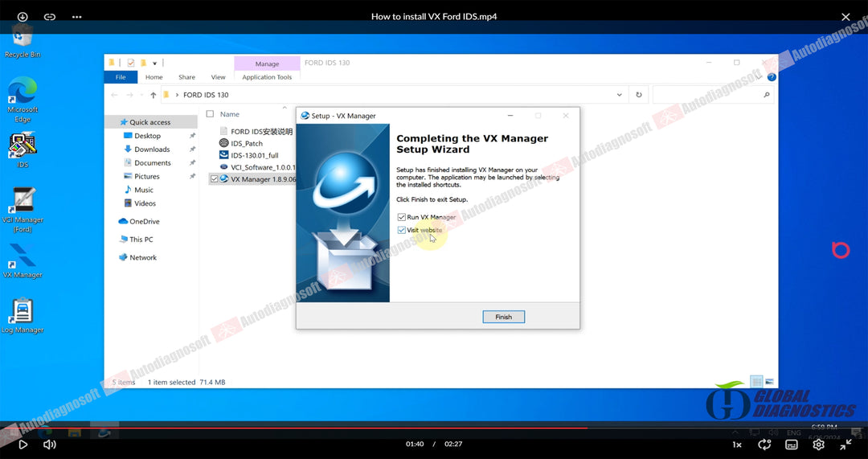The image size is (868, 459).
Task: Copy the video link using the link icon
Action: pyautogui.click(x=50, y=17)
